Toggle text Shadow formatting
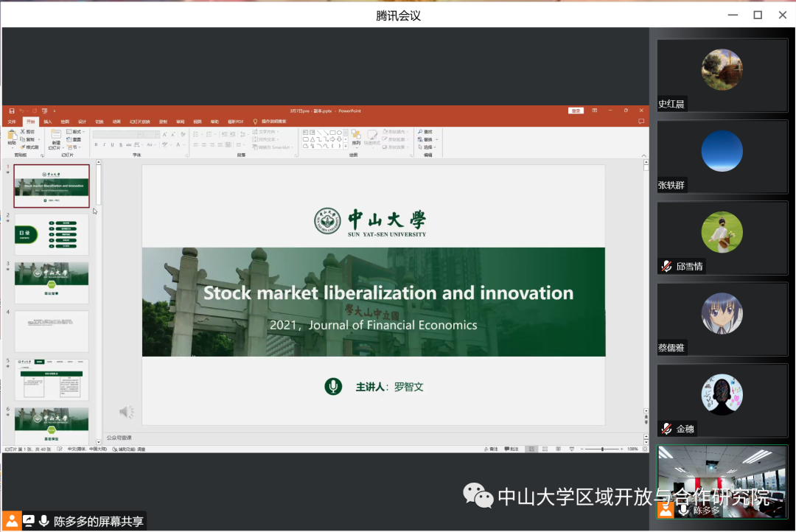Image resolution: width=796 pixels, height=532 pixels. 120,144
